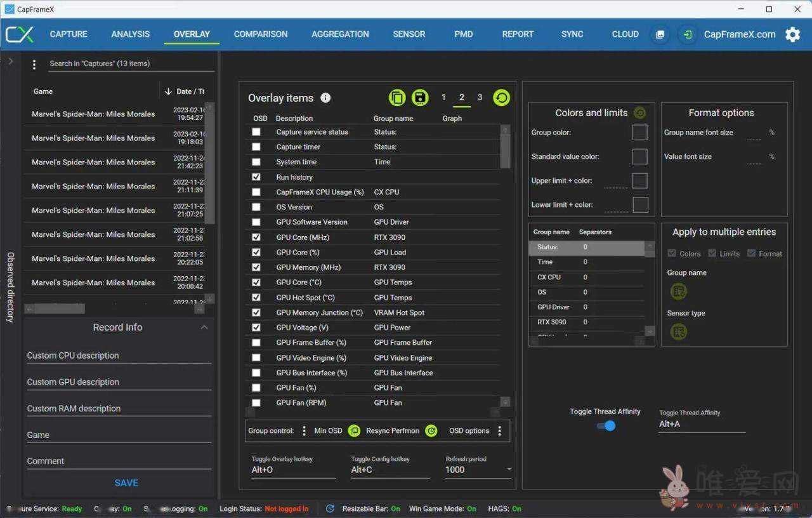This screenshot has height=518, width=812.
Task: Toggle the Colors checkbox under Apply to multiple entries
Action: pos(672,253)
